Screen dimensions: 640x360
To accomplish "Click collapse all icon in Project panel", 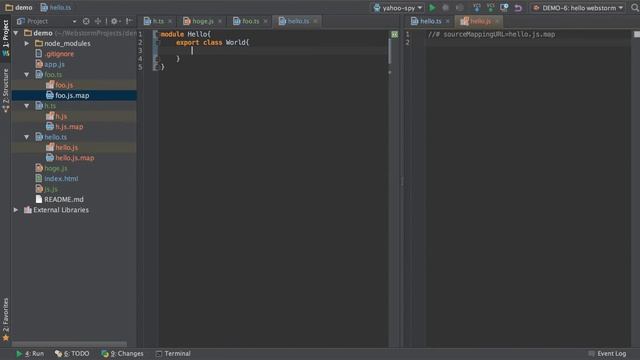I will click(98, 21).
